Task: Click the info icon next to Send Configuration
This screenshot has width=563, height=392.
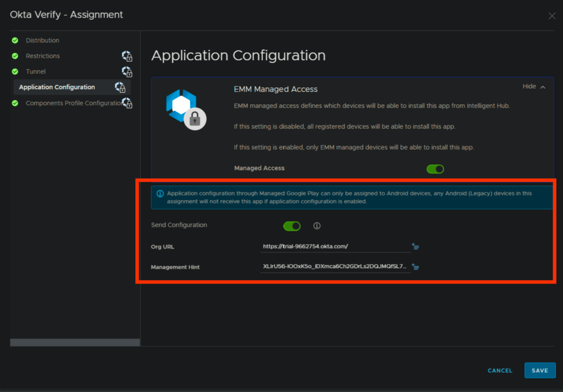Action: (317, 226)
